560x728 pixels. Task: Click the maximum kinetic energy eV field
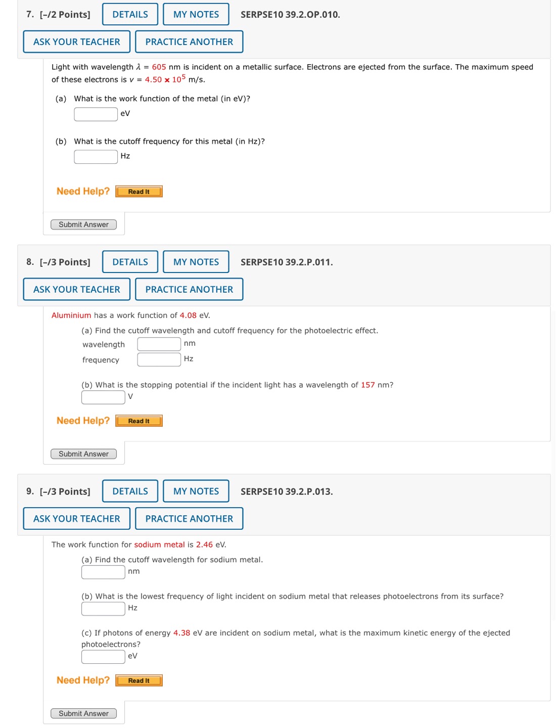click(x=103, y=656)
